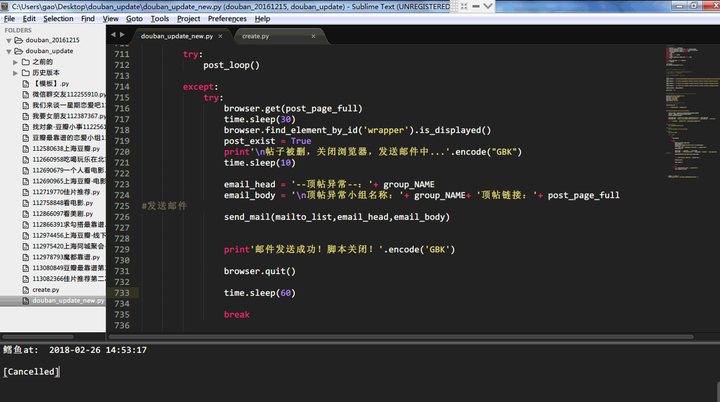Open the Goto menu

(x=135, y=19)
